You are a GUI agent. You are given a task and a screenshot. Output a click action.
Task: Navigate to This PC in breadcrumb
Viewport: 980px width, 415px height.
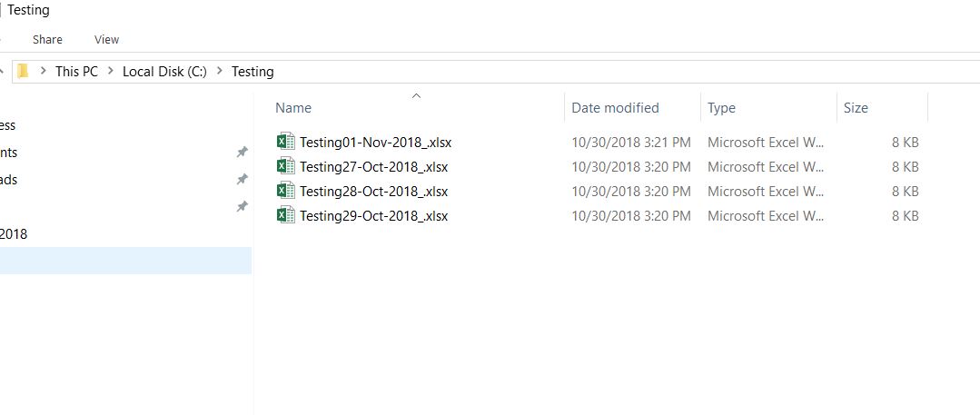point(76,71)
